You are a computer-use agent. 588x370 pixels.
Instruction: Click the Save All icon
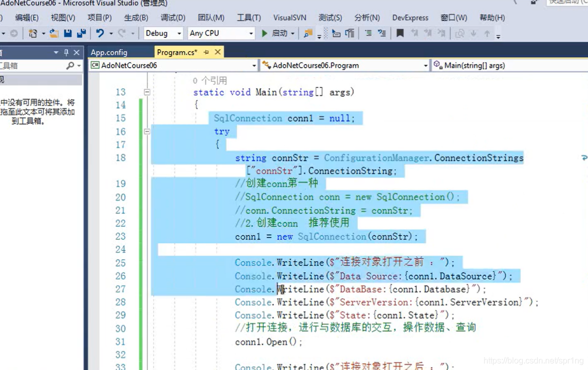point(81,34)
